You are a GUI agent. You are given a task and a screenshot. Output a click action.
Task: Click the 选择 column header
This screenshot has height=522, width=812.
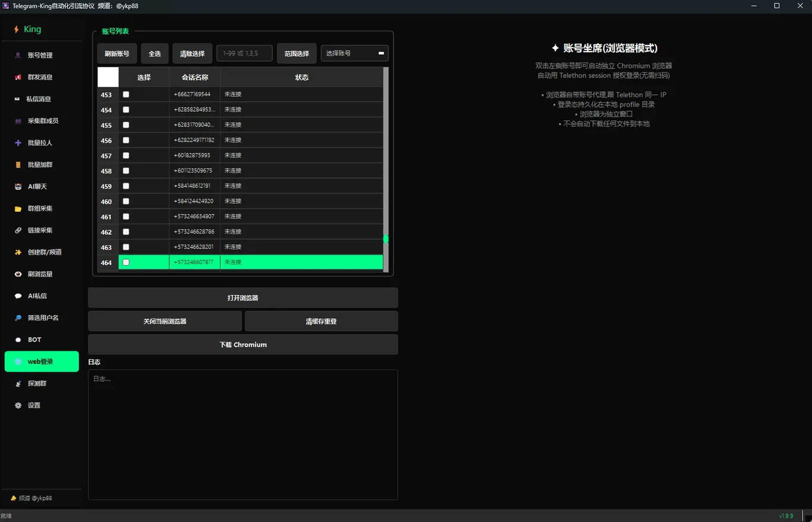pyautogui.click(x=144, y=77)
